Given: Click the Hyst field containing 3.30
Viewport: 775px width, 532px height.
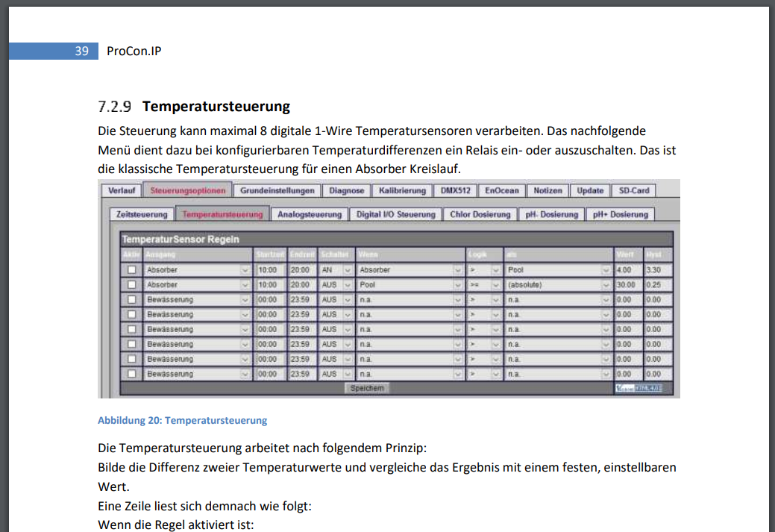Looking at the screenshot, I should click(659, 270).
